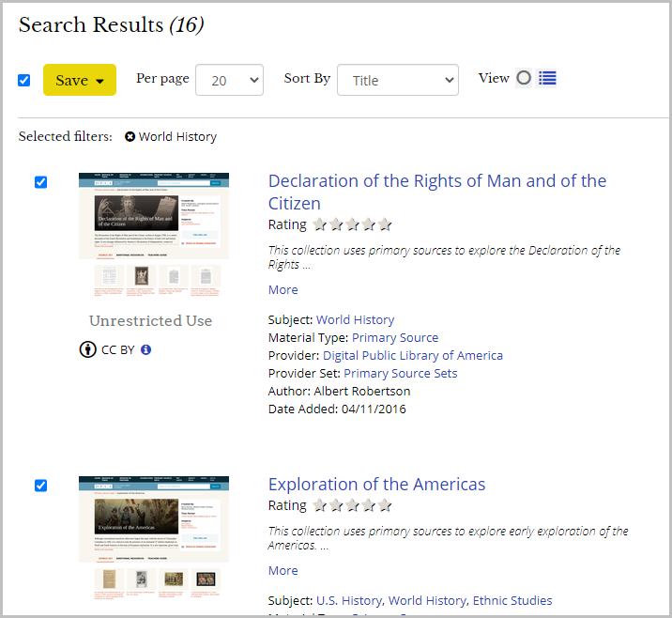Rate Declaration of the Rights with two stars
This screenshot has height=618, width=672.
pos(336,224)
